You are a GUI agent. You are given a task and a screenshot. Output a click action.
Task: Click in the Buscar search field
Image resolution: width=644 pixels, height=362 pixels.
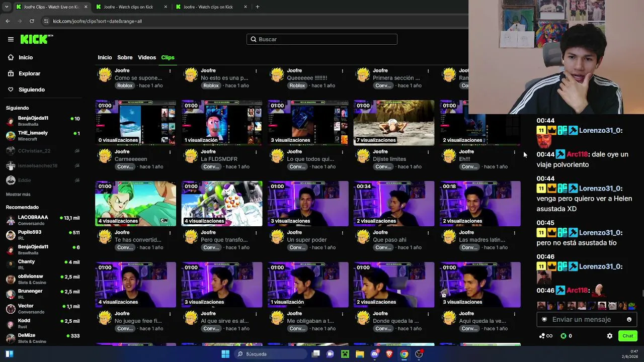pos(322,39)
